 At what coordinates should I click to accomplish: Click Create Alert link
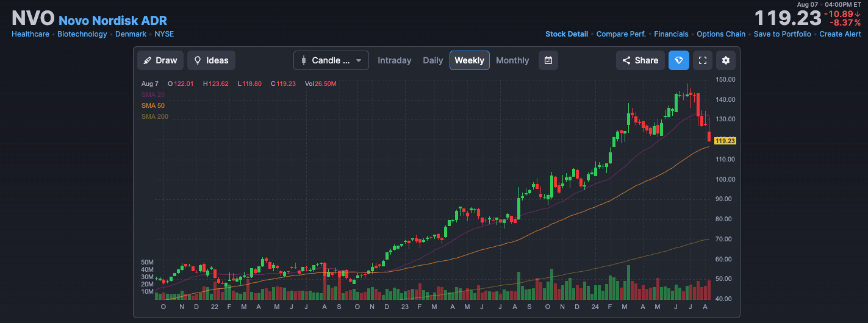pos(840,34)
